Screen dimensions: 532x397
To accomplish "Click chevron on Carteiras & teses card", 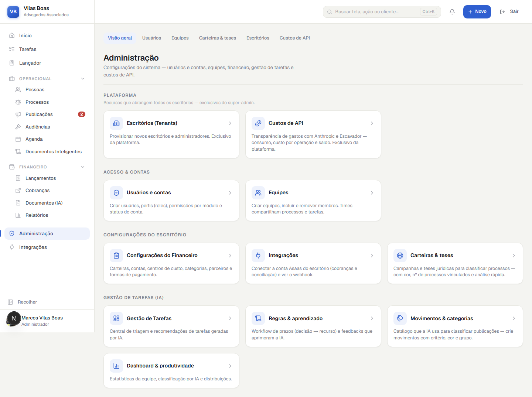I will [x=514, y=256].
